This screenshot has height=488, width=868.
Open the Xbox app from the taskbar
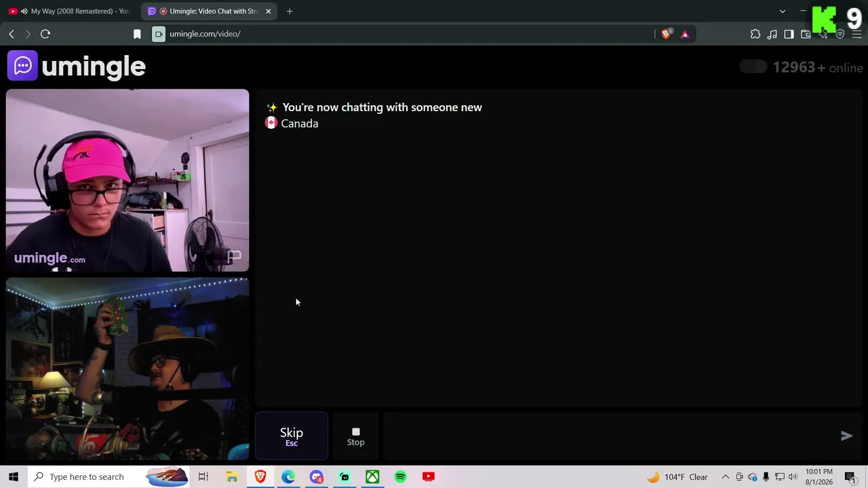(372, 476)
